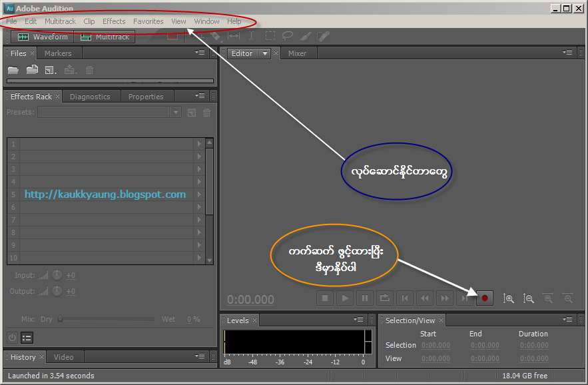The height and width of the screenshot is (385, 588).
Task: Zoom in amplitude icon
Action: [x=509, y=298]
